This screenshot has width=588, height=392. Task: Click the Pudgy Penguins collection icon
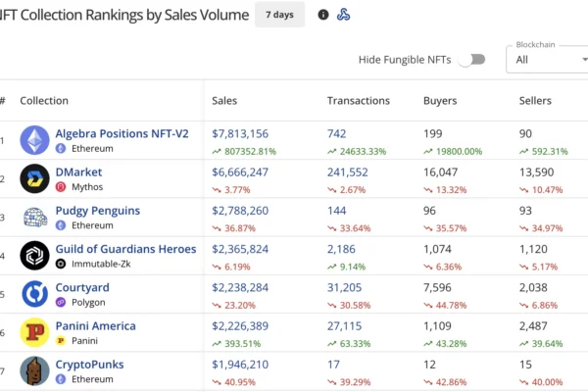[35, 217]
